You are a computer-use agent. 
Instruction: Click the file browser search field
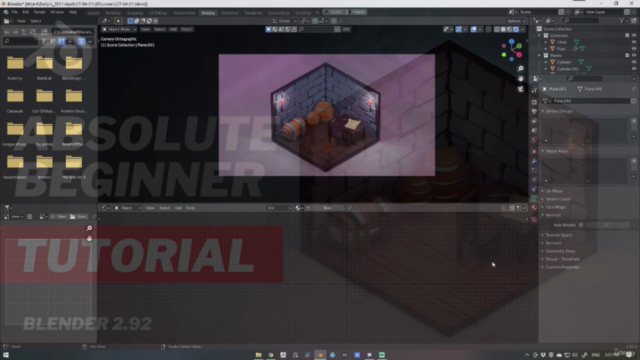point(20,41)
